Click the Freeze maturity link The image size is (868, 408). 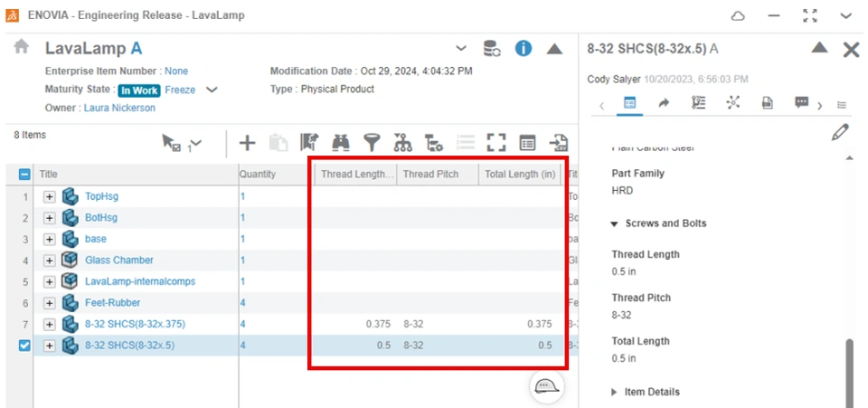click(x=180, y=90)
